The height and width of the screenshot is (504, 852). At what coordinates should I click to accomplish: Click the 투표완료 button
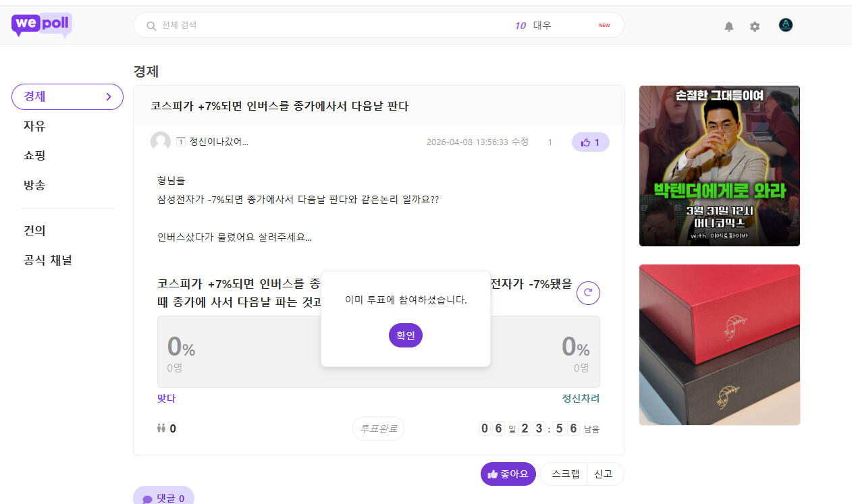378,428
